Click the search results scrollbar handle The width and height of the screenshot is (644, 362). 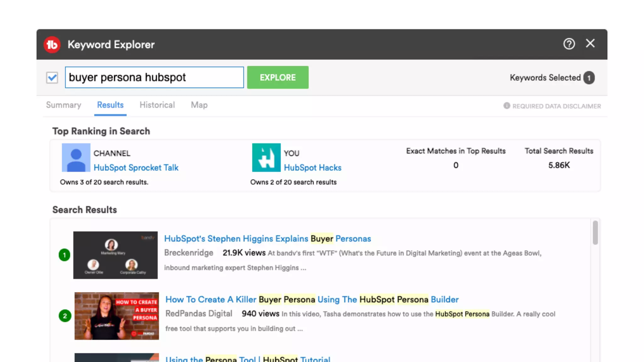point(595,233)
